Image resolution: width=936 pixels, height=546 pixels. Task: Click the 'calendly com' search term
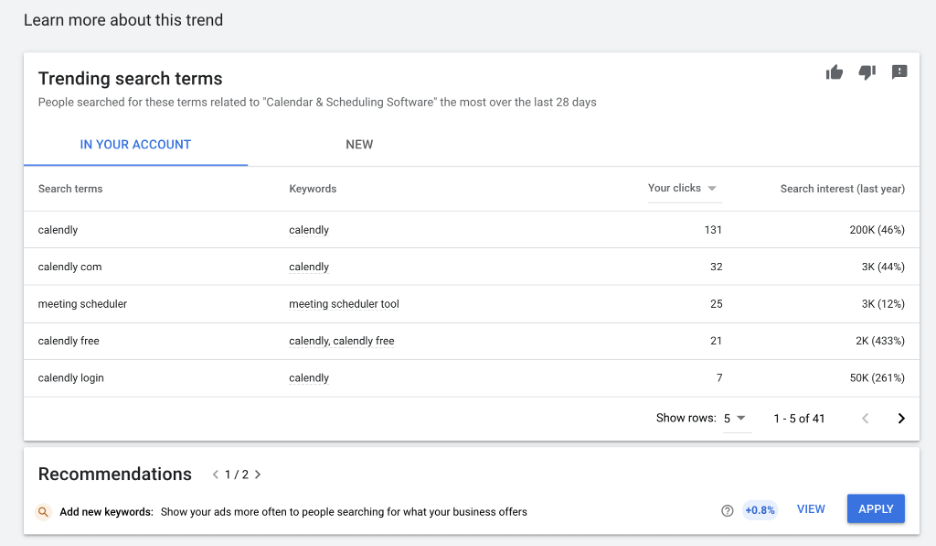point(70,267)
